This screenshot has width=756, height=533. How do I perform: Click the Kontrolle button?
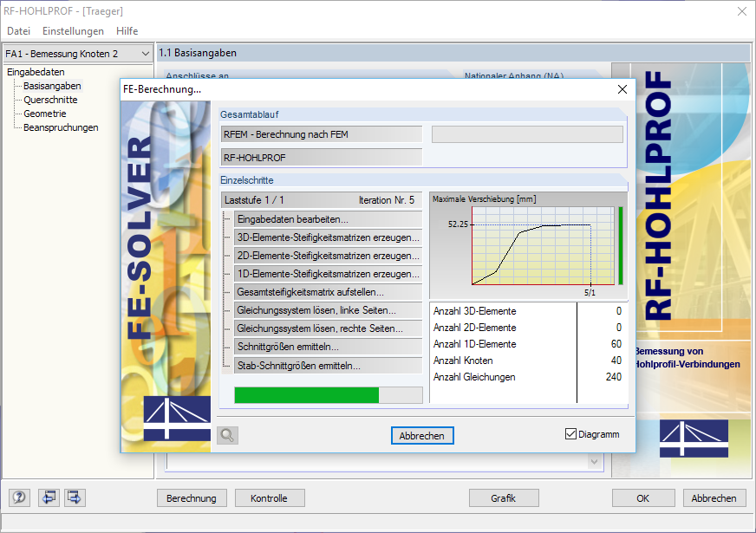(x=269, y=497)
